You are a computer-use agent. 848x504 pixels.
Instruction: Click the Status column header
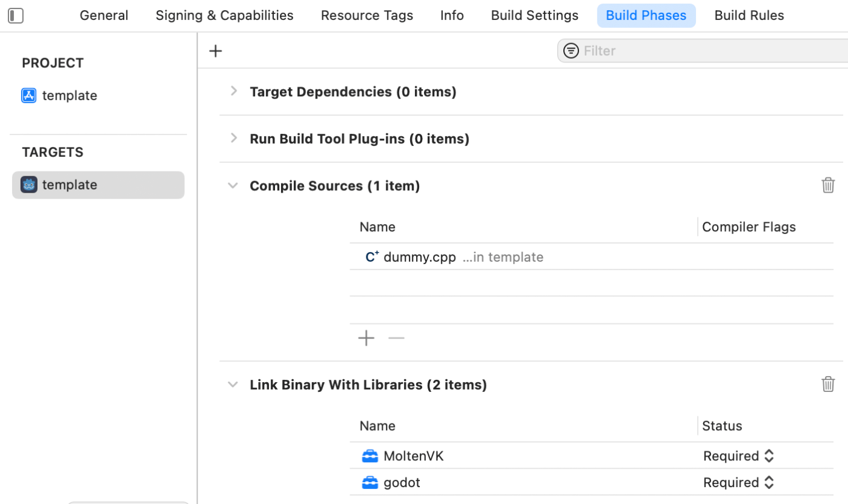(x=722, y=425)
